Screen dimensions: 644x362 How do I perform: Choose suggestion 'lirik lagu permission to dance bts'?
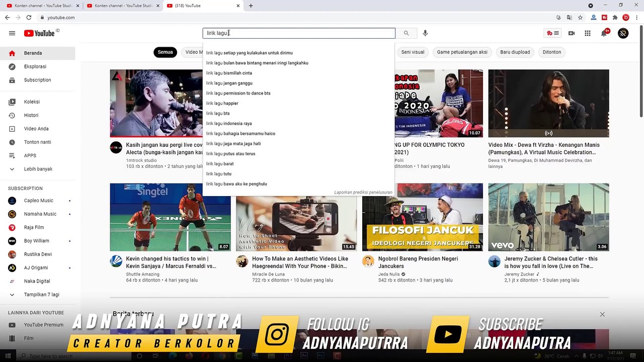[299, 93]
